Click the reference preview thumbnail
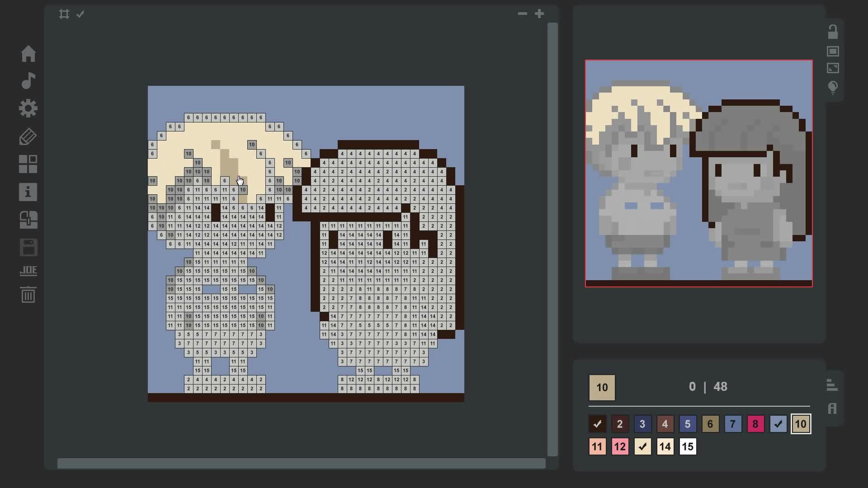Screen dimensions: 868x488 [698, 173]
